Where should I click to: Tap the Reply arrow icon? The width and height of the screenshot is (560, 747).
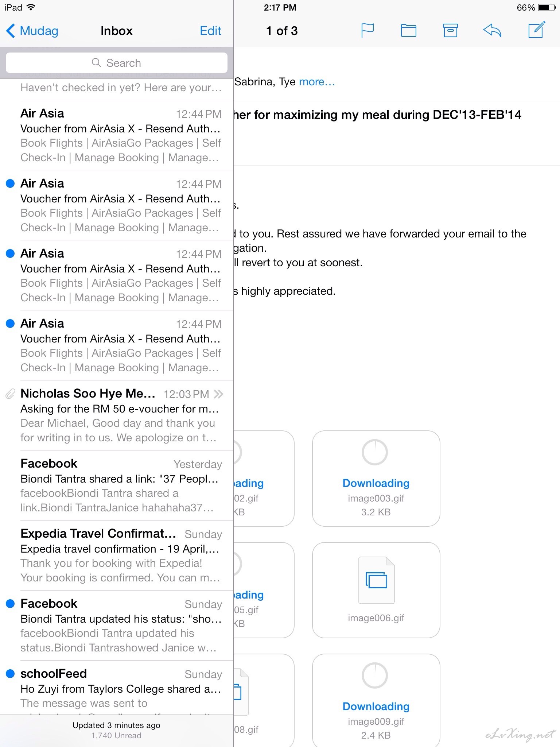pyautogui.click(x=492, y=30)
